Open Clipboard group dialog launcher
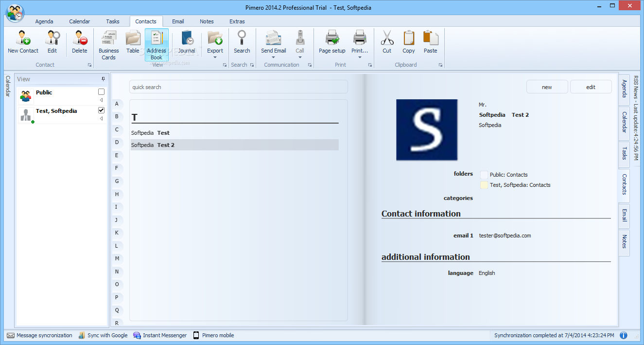Viewport: 644px width, 345px height. 440,65
